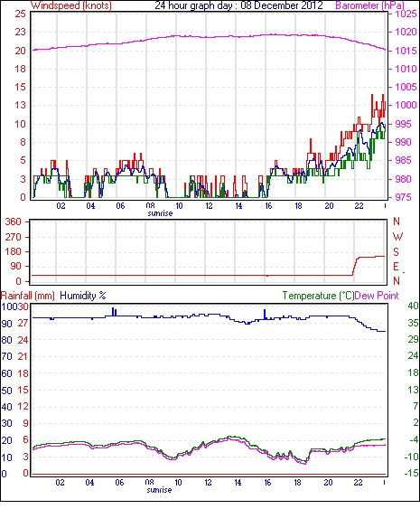Select the 24 hour graph date heading
This screenshot has width=420, height=509.
click(x=238, y=5)
